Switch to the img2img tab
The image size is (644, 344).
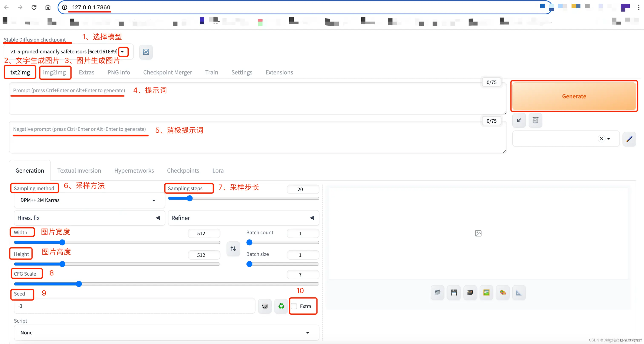point(55,72)
